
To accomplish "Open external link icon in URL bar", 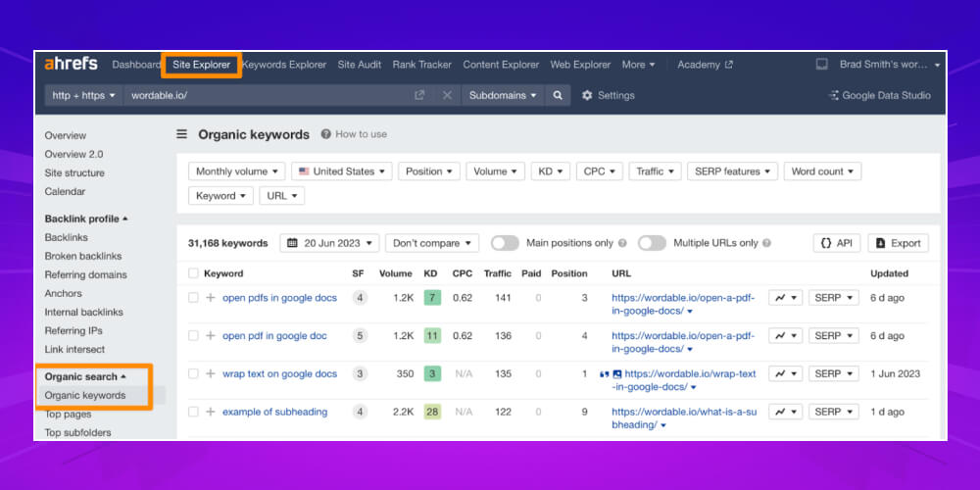I will pos(419,95).
